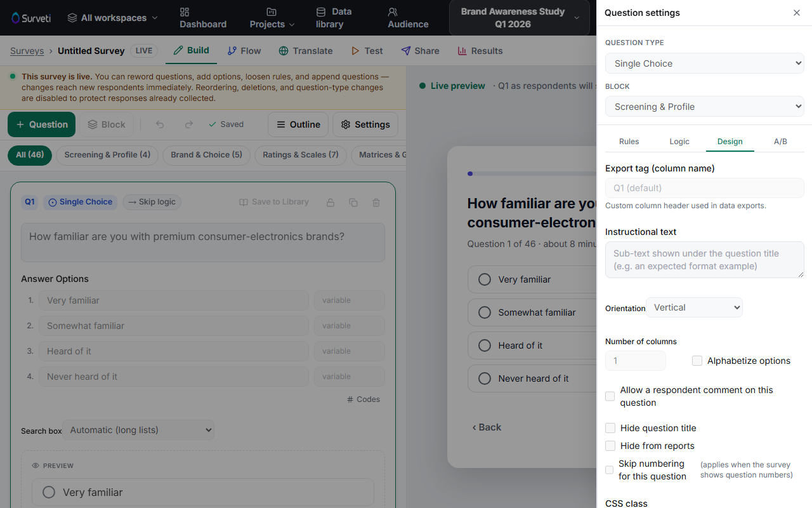Open the Dashboard grid icon

185,12
